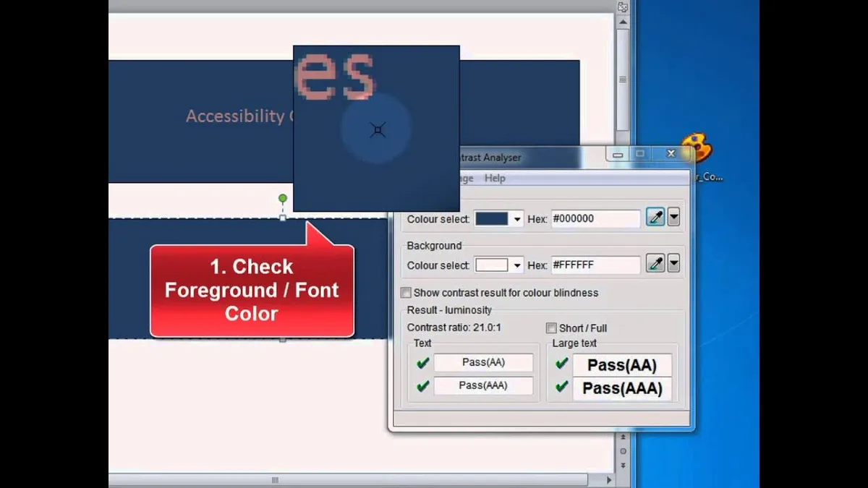This screenshot has height=488, width=868.
Task: Open options dropdown beside background eyedropper
Action: (x=673, y=264)
